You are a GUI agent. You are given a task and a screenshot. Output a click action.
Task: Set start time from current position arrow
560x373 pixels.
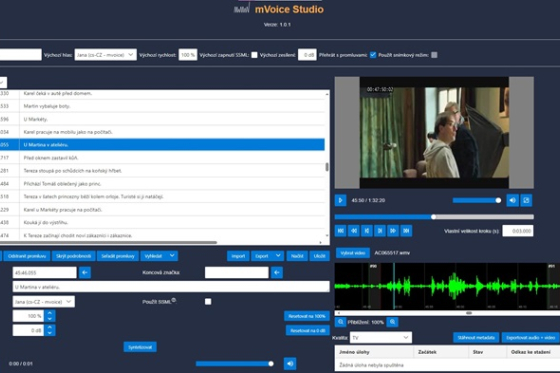click(85, 273)
